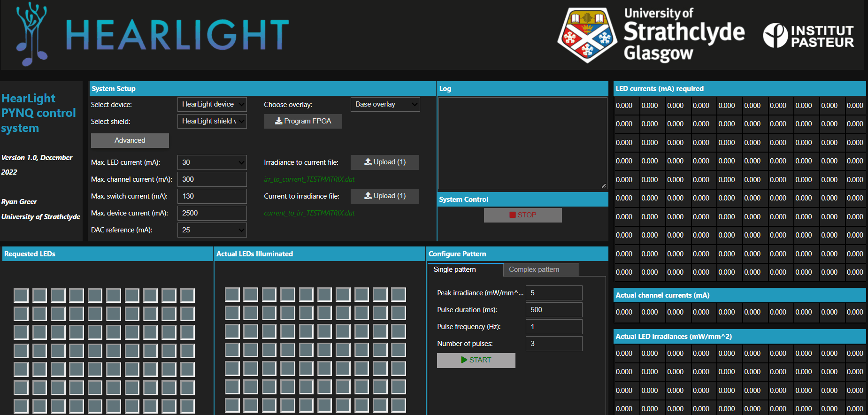Expand the Choose overlay dropdown
Screen dimensions: 868x415
(385, 104)
